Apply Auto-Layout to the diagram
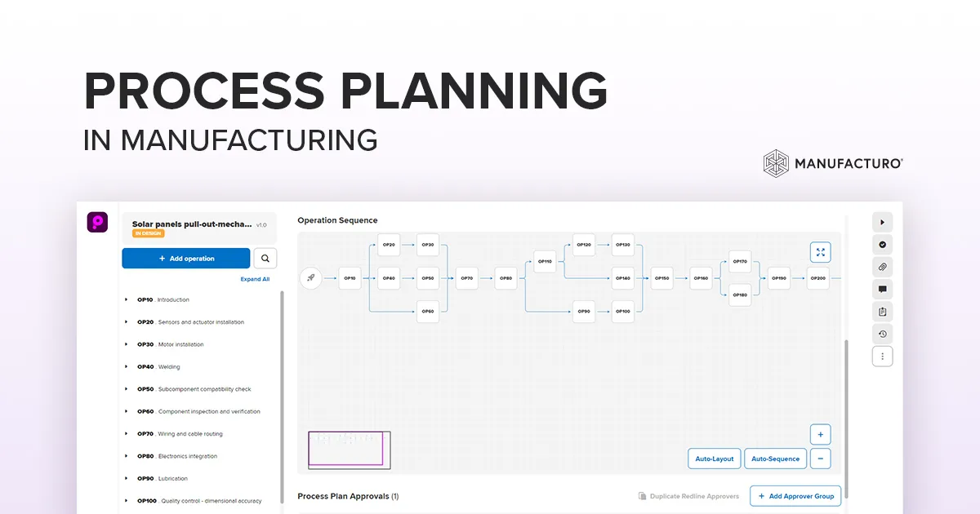 [714, 458]
